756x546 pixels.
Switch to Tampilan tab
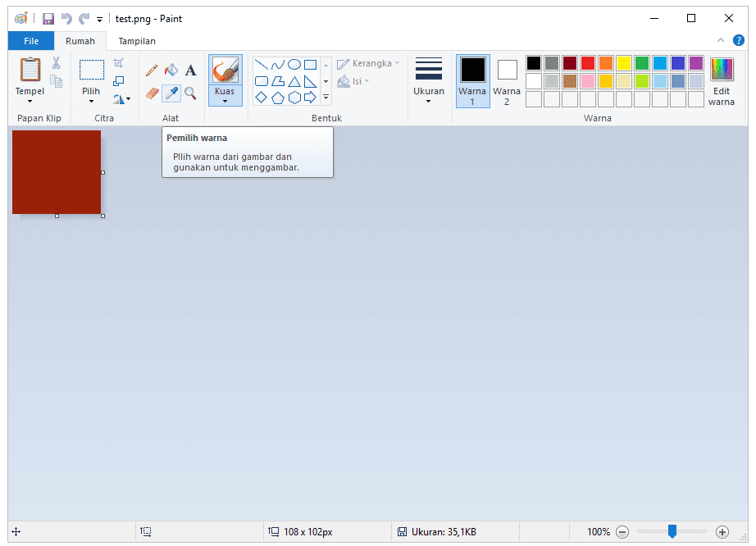point(137,41)
